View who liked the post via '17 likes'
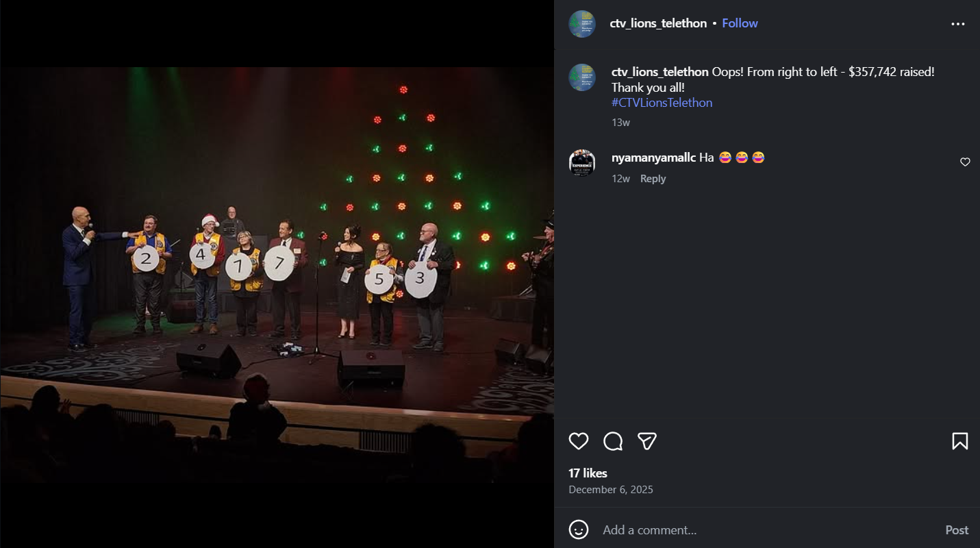This screenshot has height=548, width=980. (587, 473)
